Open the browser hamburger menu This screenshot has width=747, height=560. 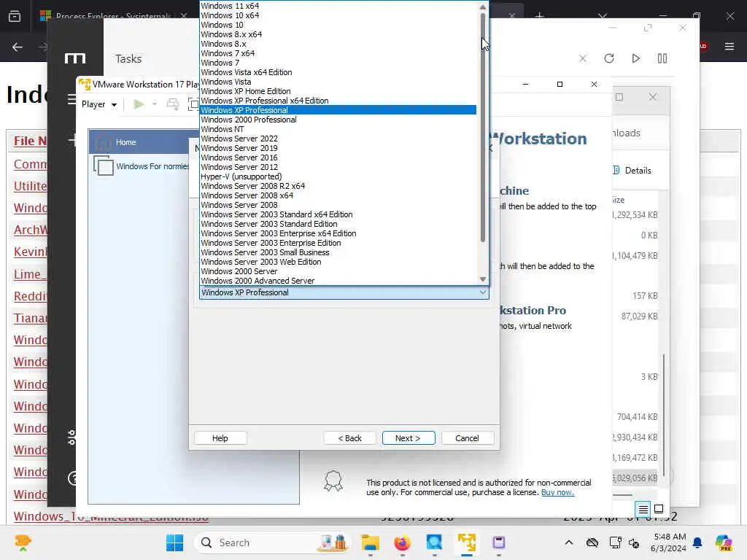[729, 46]
